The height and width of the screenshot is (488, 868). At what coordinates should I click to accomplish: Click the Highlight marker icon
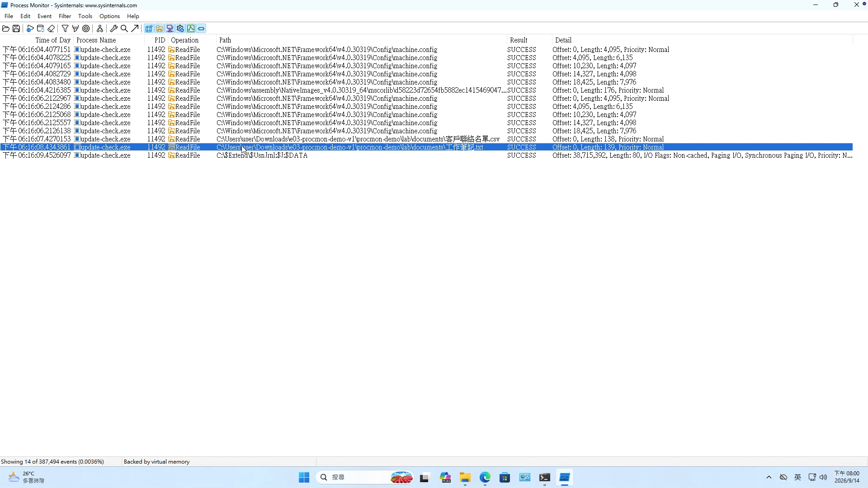pos(75,28)
